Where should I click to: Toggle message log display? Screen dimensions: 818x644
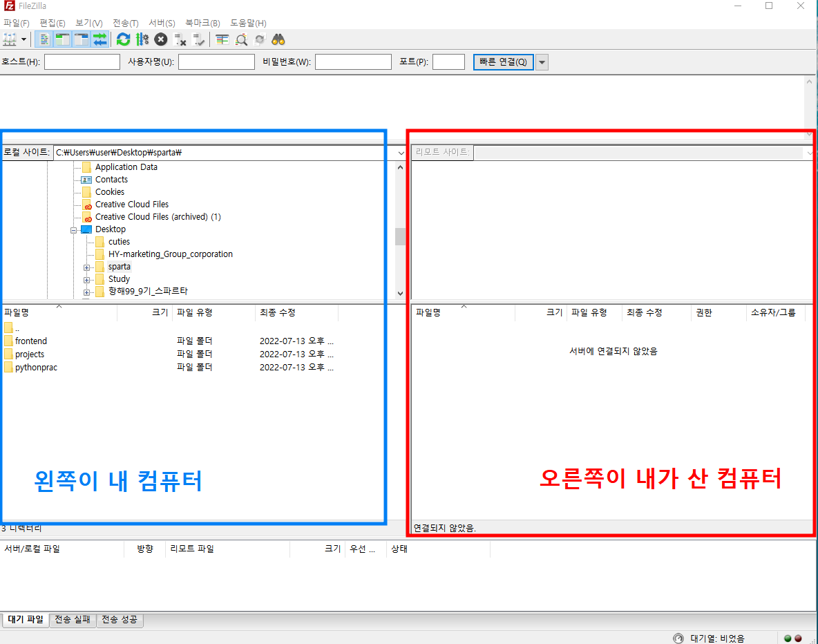pyautogui.click(x=44, y=39)
